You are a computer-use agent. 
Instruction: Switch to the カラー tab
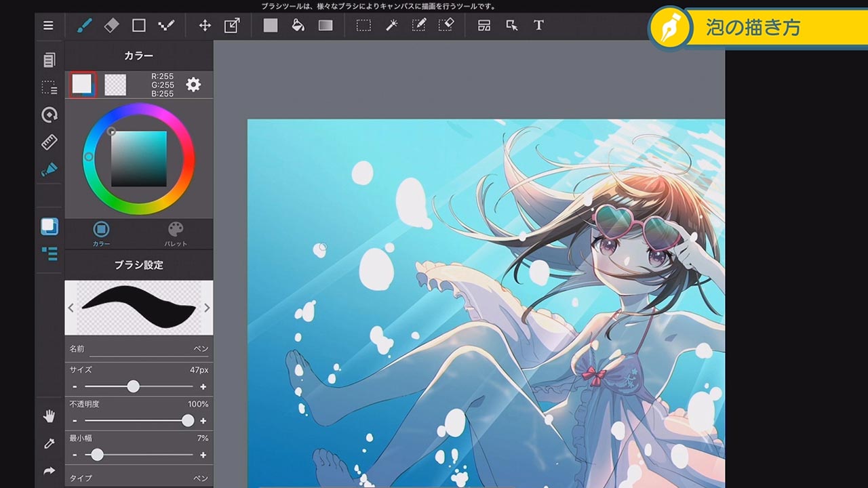tap(101, 234)
